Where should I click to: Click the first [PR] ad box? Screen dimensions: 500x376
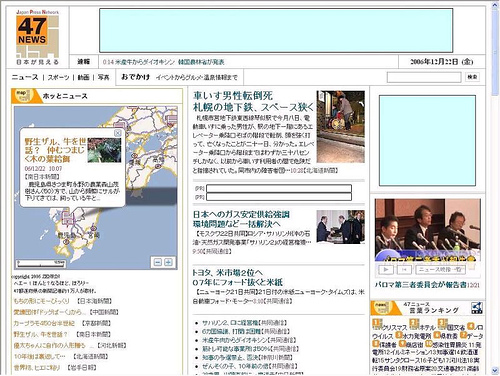279,188
